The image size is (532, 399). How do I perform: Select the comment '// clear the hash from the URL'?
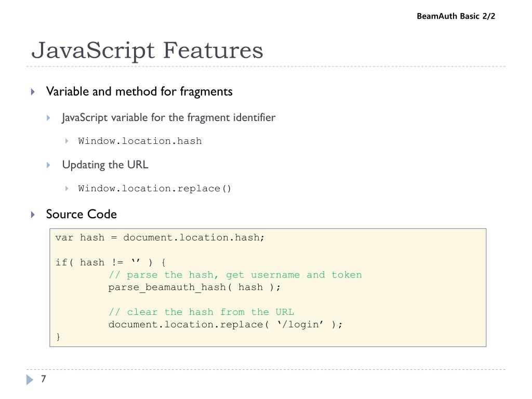coord(201,312)
